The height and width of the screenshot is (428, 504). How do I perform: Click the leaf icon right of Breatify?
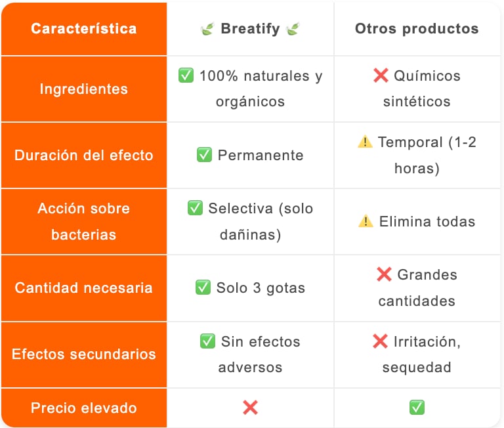pos(293,30)
